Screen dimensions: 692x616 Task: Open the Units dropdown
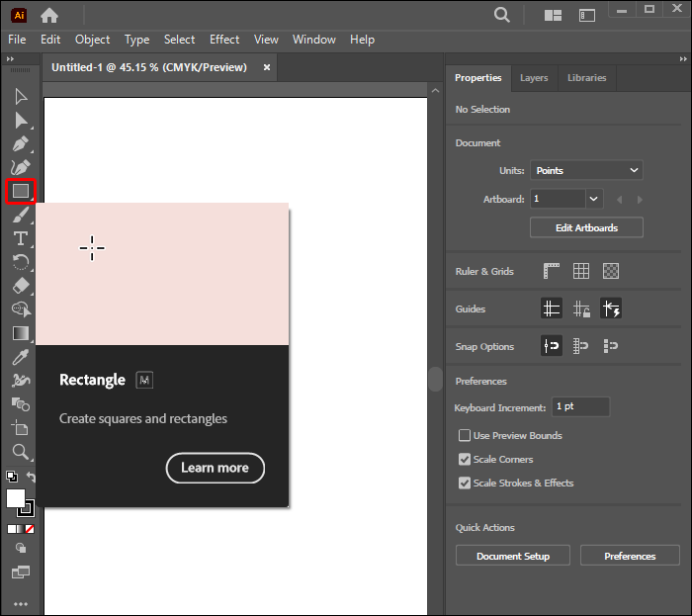click(x=586, y=170)
